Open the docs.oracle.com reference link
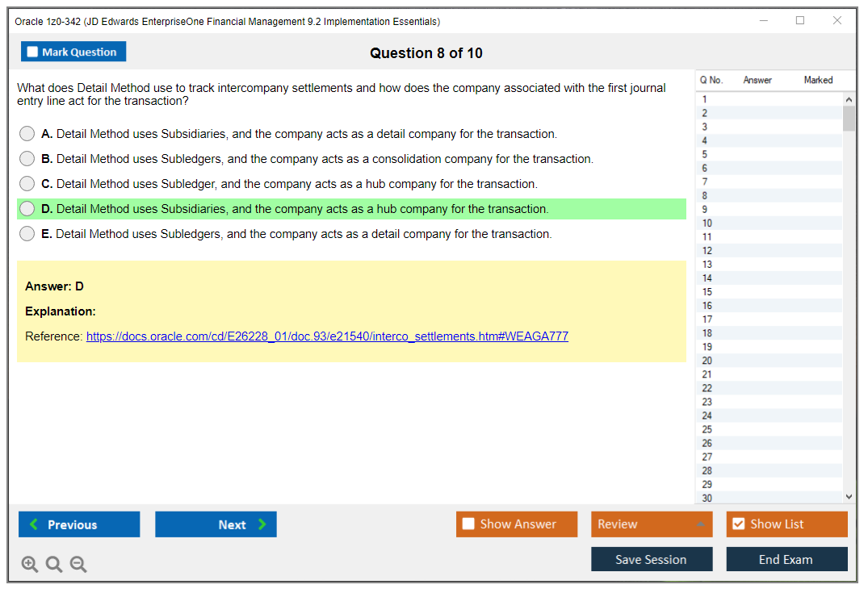Image resolution: width=868 pixels, height=593 pixels. coord(327,336)
